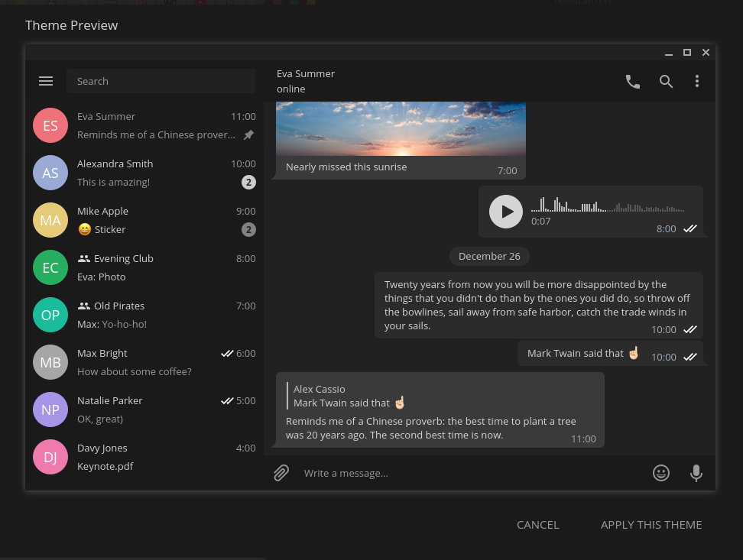Click the paperclip attach file icon
The image size is (743, 560).
[x=281, y=473]
